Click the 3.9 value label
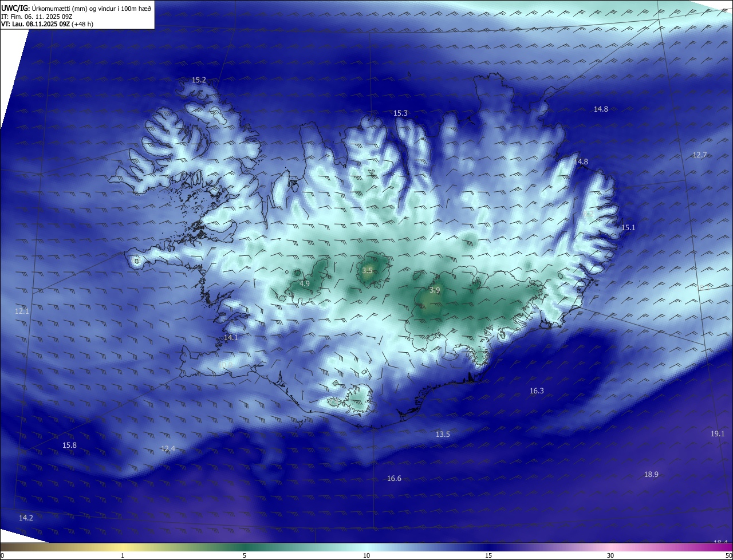Image resolution: width=733 pixels, height=560 pixels. (435, 290)
